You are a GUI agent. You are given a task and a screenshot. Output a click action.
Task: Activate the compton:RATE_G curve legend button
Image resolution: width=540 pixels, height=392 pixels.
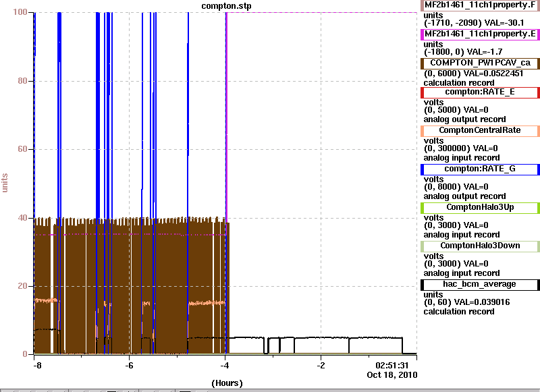click(x=480, y=169)
